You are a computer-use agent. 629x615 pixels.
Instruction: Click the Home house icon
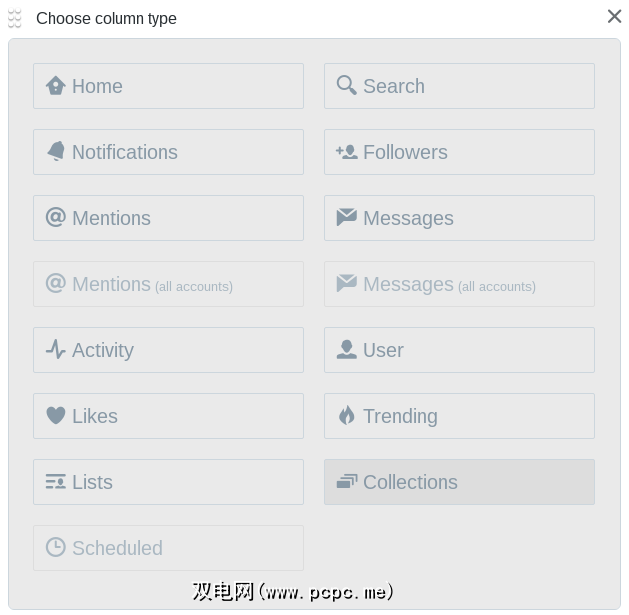56,86
